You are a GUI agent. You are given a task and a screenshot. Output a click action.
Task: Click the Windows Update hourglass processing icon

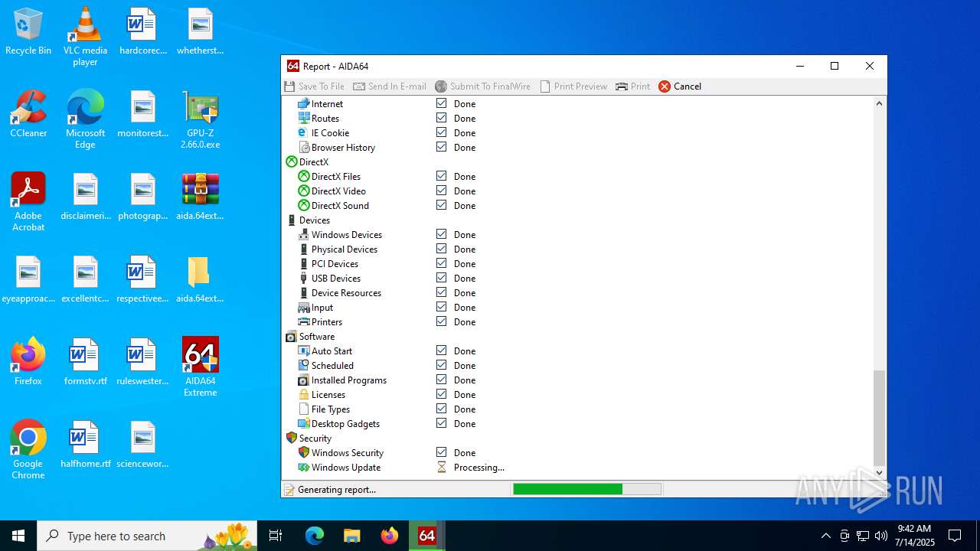[x=441, y=467]
